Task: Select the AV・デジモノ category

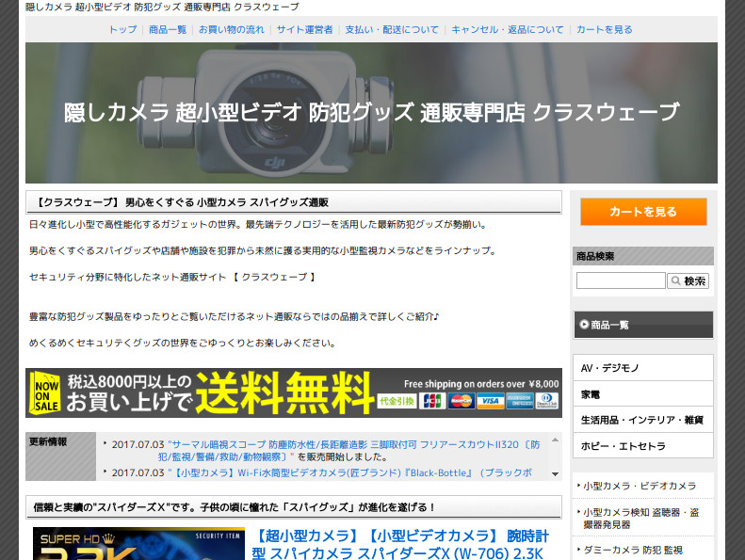Action: pyautogui.click(x=610, y=368)
